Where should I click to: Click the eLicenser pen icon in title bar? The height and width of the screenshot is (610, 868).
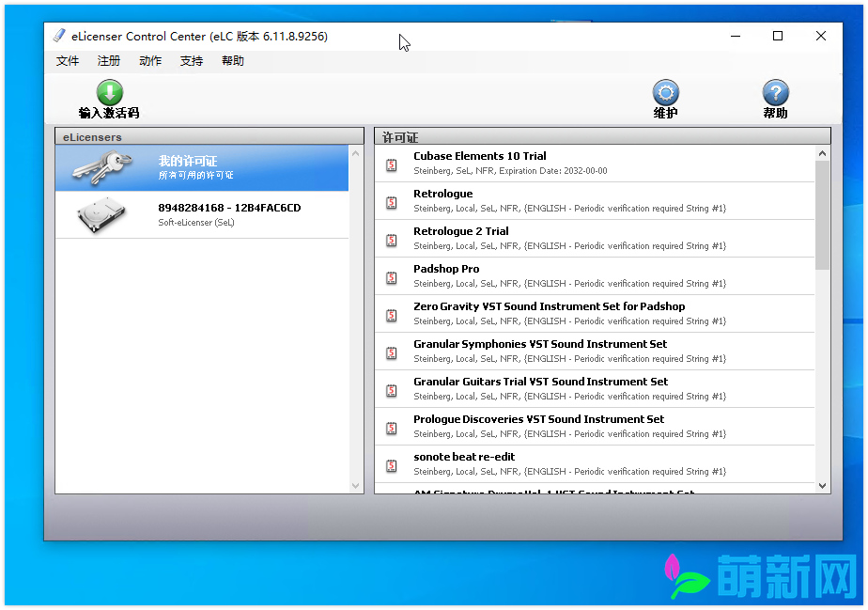click(x=58, y=36)
